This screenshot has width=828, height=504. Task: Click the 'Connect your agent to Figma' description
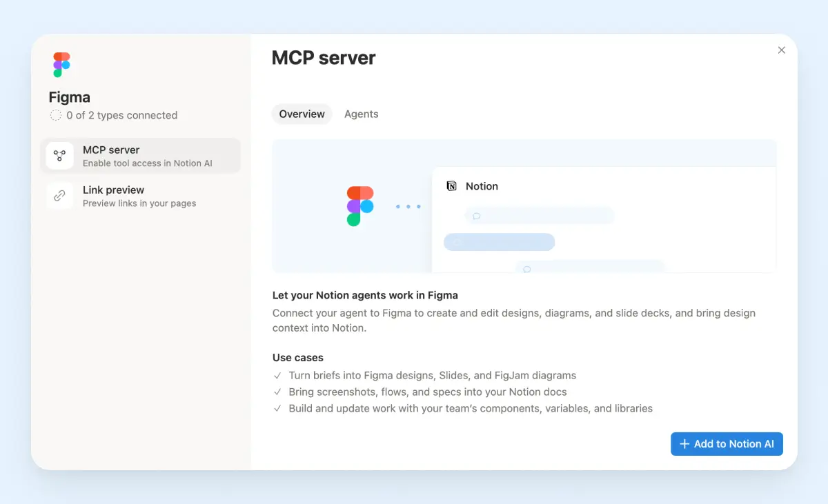pyautogui.click(x=514, y=321)
